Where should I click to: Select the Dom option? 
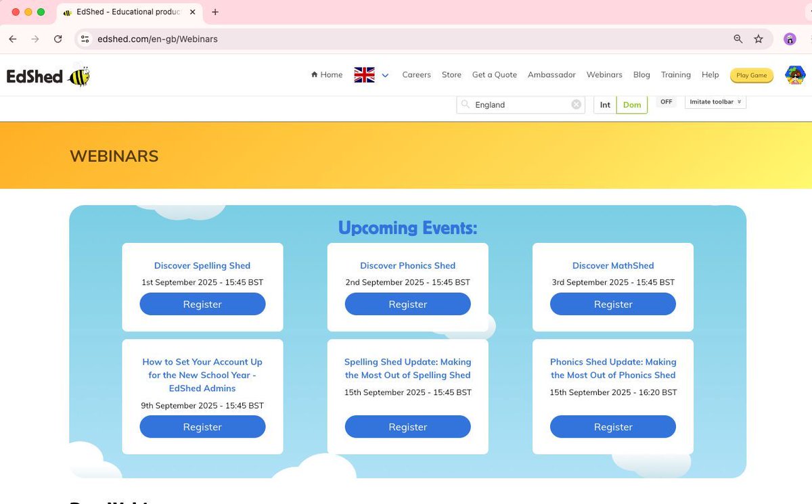pyautogui.click(x=632, y=105)
